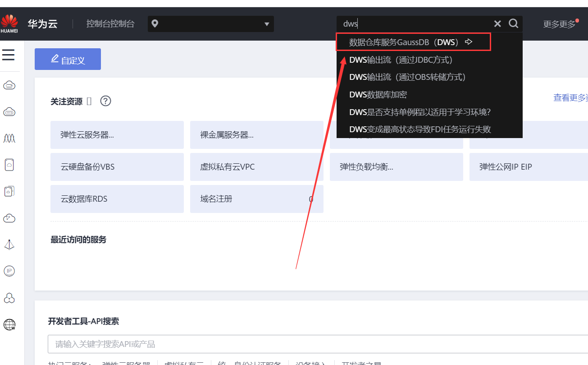The image size is (588, 365).
Task: Open the three-hexagon sidebar icon
Action: point(9,298)
